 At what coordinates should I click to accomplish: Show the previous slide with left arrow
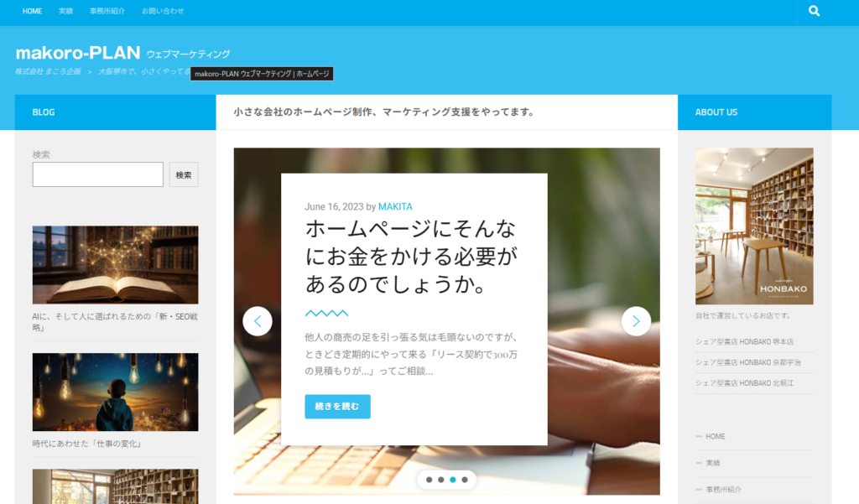(258, 321)
